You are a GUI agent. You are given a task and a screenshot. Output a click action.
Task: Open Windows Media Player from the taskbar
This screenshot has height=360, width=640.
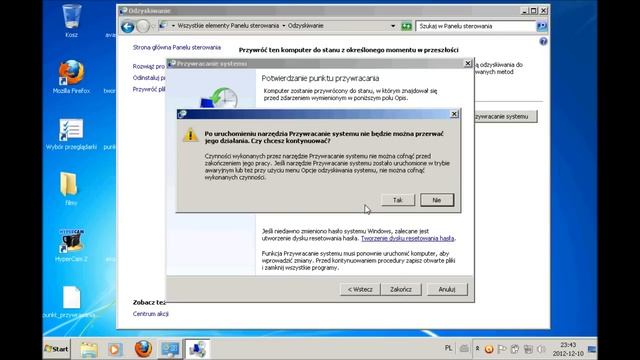[x=115, y=349]
